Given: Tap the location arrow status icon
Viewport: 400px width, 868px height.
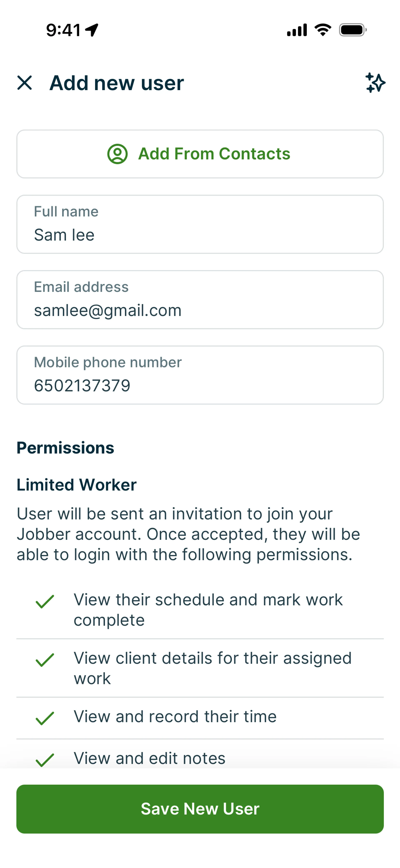Looking at the screenshot, I should [92, 30].
